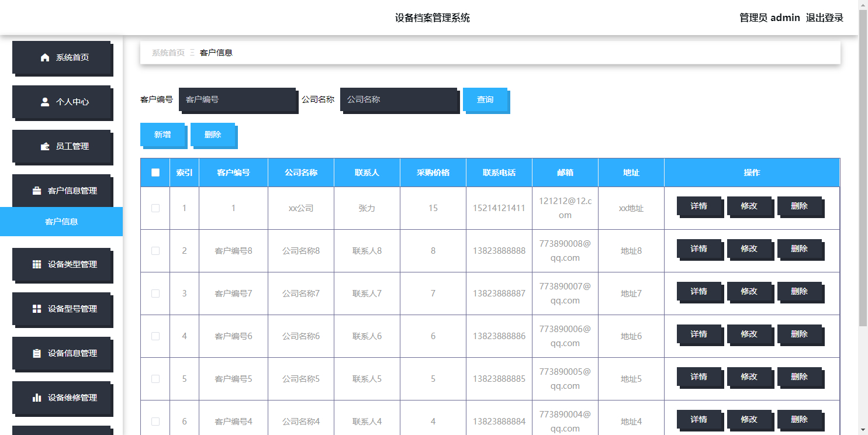Screen dimensions: 868x435
Task: Click 修改 for 公司名称8 row
Action: click(749, 248)
